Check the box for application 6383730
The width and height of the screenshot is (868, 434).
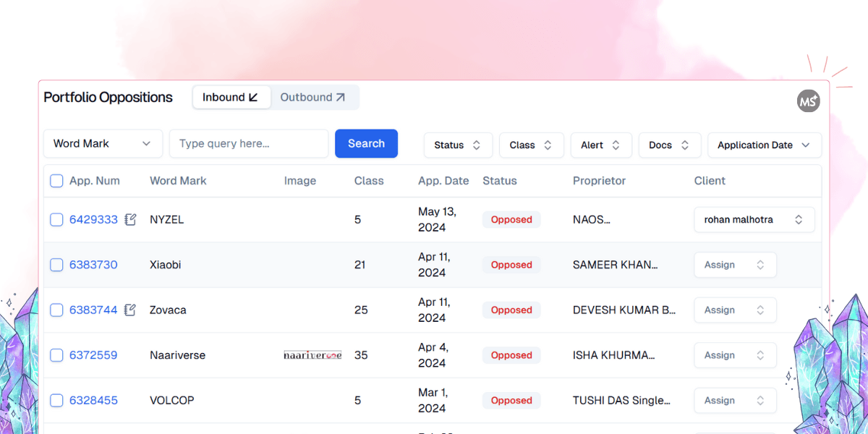click(x=56, y=265)
